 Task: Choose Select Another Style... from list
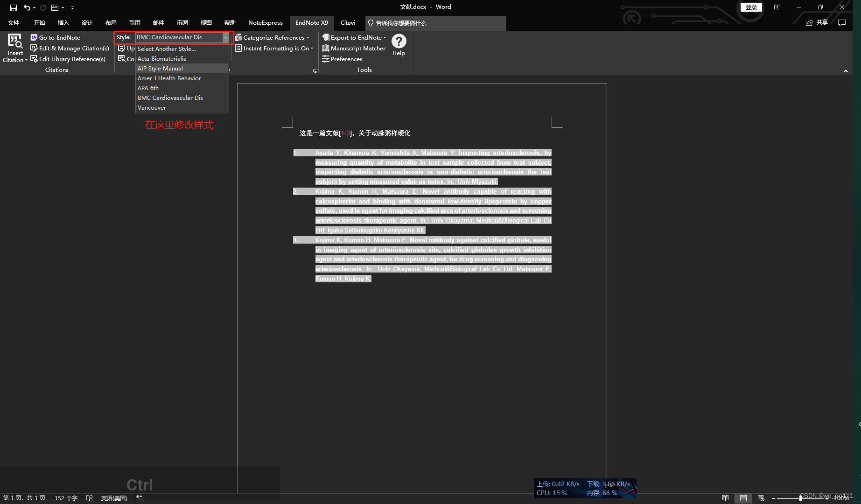point(182,49)
